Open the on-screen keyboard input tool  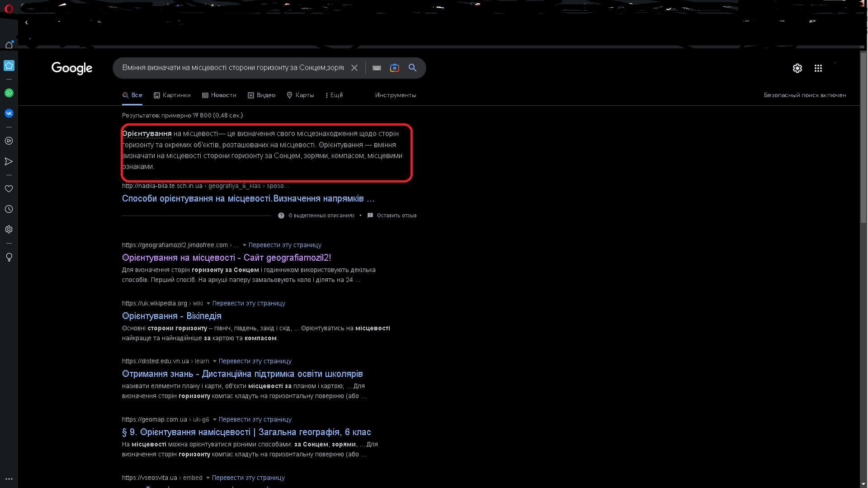tap(377, 68)
